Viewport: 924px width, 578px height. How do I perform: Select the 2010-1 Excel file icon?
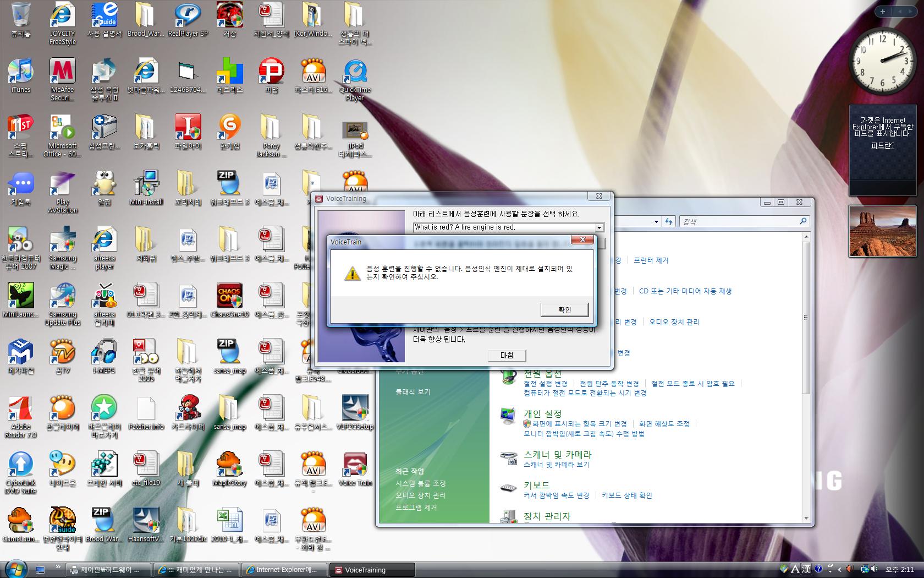coord(230,525)
